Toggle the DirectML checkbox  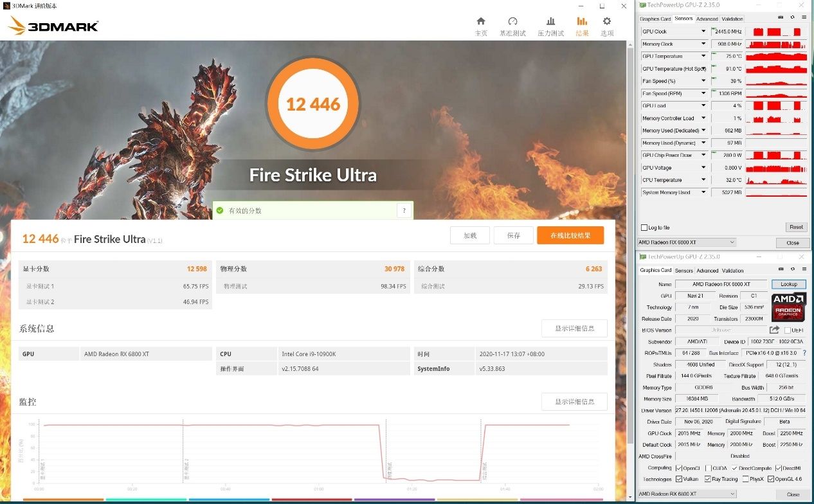(779, 468)
